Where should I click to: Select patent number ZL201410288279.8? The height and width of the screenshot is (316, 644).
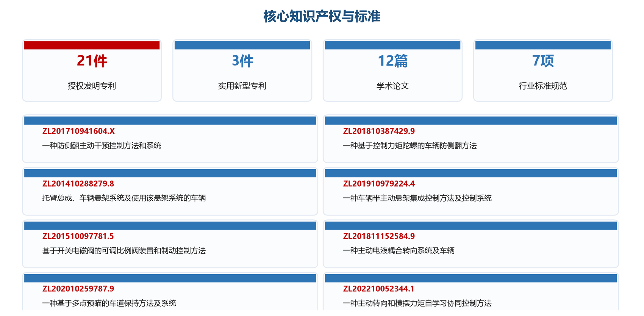click(78, 184)
